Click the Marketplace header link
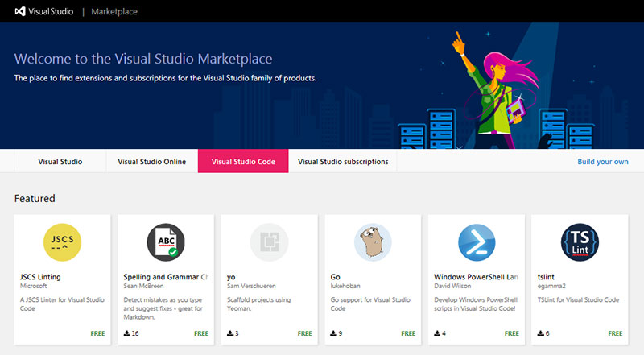Viewport: 644px width, 355px height. 114,12
